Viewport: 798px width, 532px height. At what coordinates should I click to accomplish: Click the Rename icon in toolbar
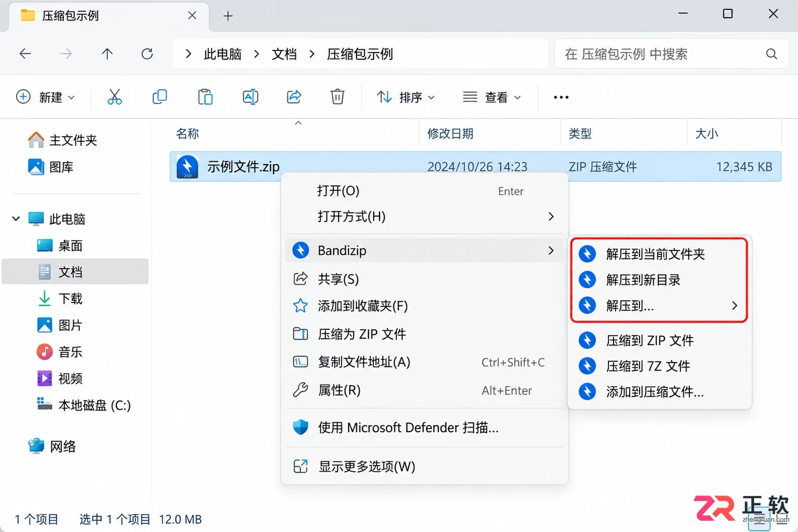click(x=250, y=97)
